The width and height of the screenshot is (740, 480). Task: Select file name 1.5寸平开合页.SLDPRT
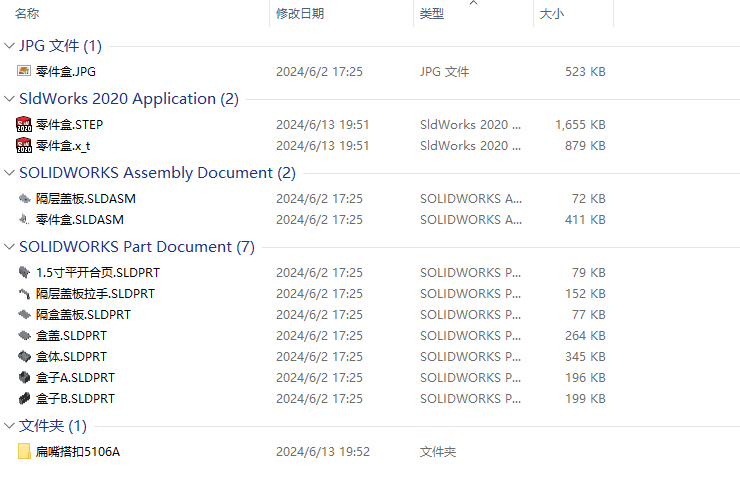coord(98,272)
